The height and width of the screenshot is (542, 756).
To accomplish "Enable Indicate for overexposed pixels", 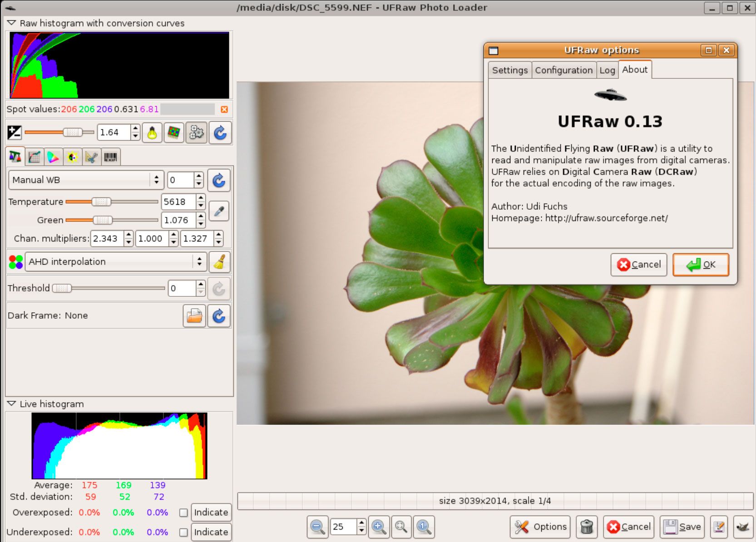I will tap(183, 512).
